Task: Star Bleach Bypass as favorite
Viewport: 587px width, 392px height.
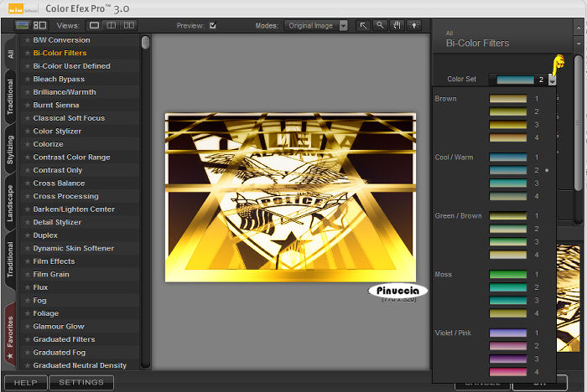Action: coord(28,79)
